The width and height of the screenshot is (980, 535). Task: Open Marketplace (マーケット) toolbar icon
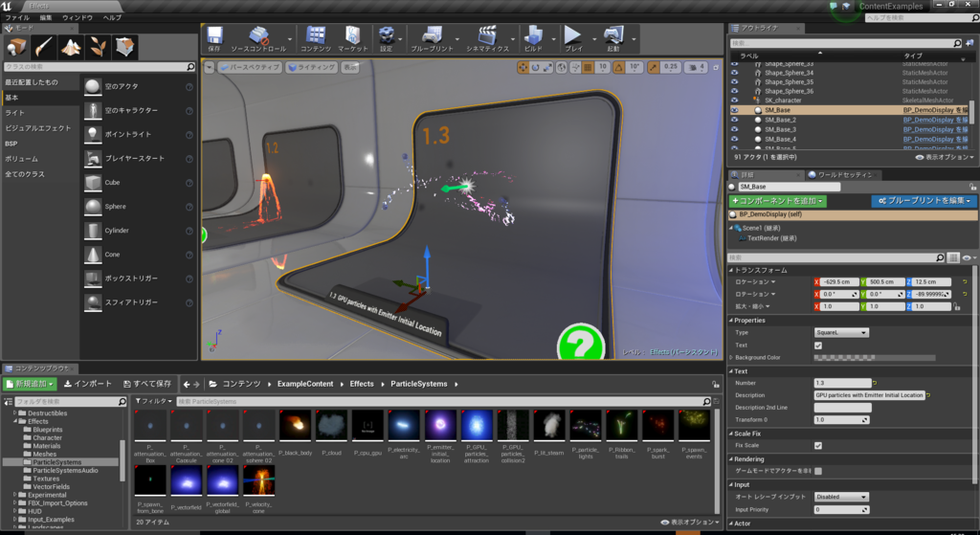pos(352,36)
